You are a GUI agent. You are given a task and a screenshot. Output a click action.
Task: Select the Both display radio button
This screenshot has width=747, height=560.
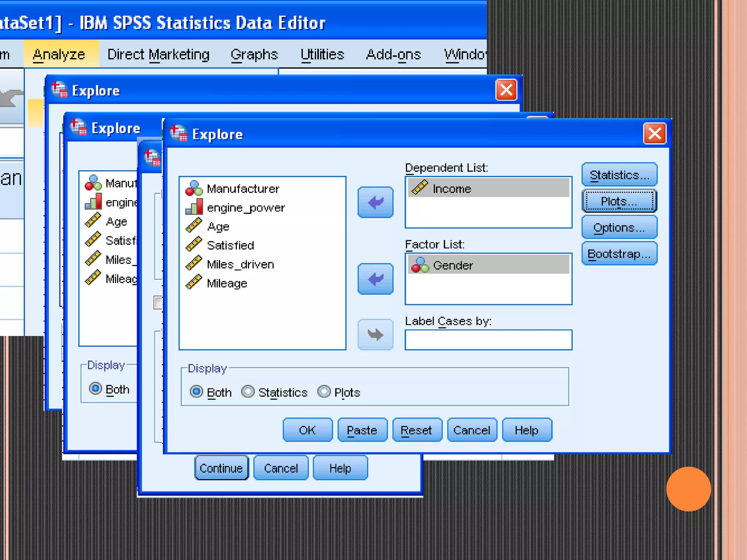(x=196, y=392)
